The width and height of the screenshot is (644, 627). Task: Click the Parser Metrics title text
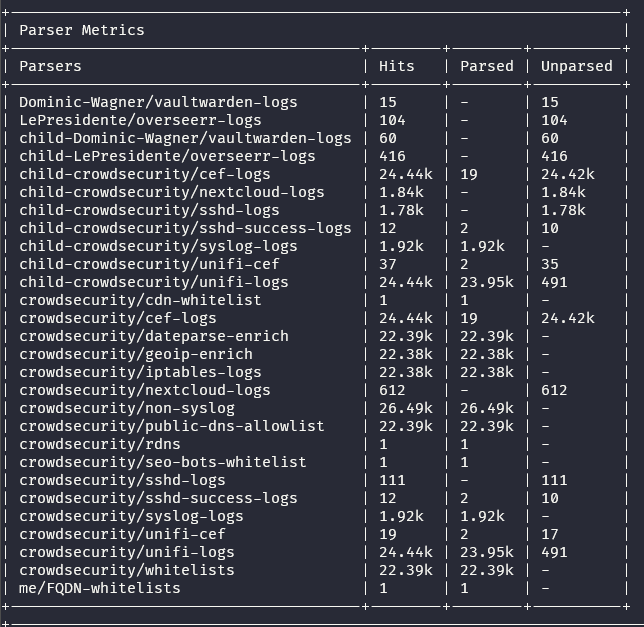[x=82, y=30]
